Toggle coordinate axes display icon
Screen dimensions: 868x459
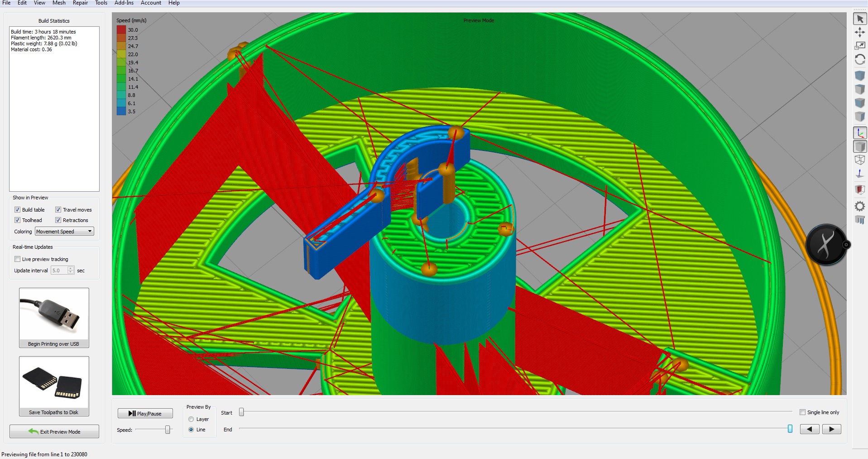click(x=859, y=133)
